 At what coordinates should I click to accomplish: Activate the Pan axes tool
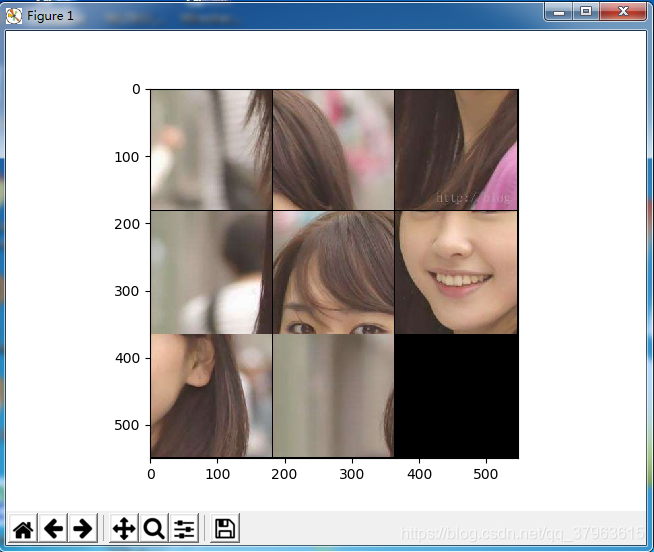click(124, 529)
